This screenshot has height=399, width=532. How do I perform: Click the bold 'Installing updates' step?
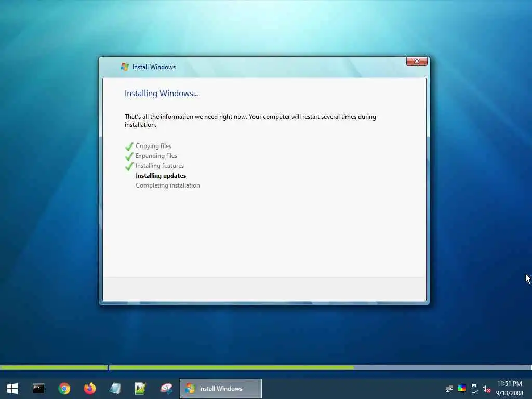(161, 176)
